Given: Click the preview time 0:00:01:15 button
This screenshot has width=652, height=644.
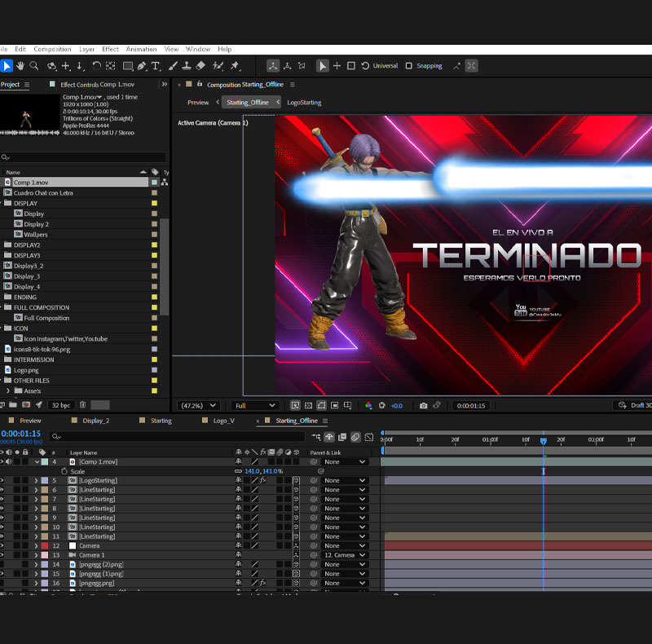Looking at the screenshot, I should point(471,406).
